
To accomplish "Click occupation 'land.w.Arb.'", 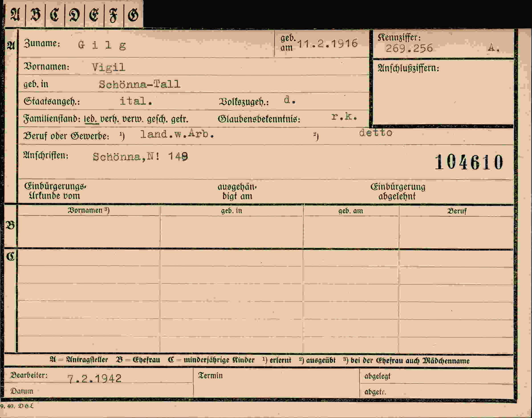I will click(x=177, y=134).
